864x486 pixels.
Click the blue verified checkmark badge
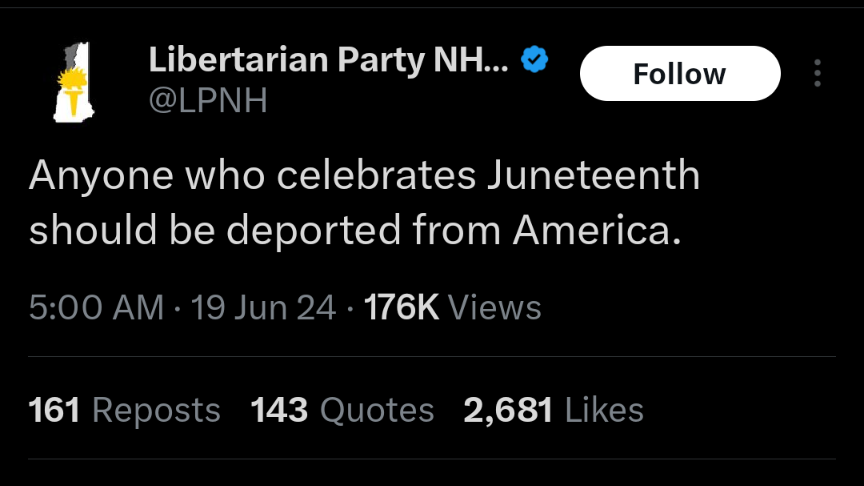click(x=536, y=61)
